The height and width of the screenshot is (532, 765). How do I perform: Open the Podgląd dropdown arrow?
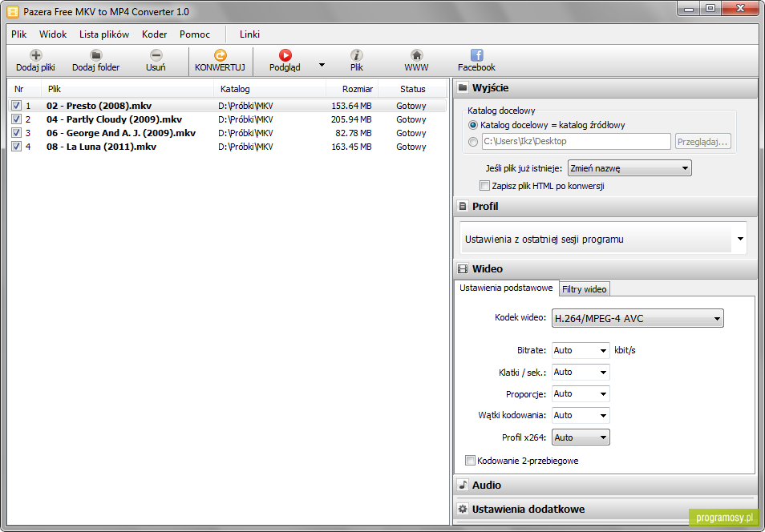322,64
